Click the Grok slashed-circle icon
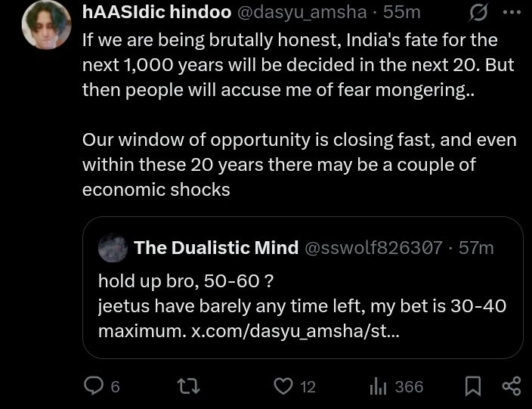This screenshot has width=532, height=409. pyautogui.click(x=478, y=12)
